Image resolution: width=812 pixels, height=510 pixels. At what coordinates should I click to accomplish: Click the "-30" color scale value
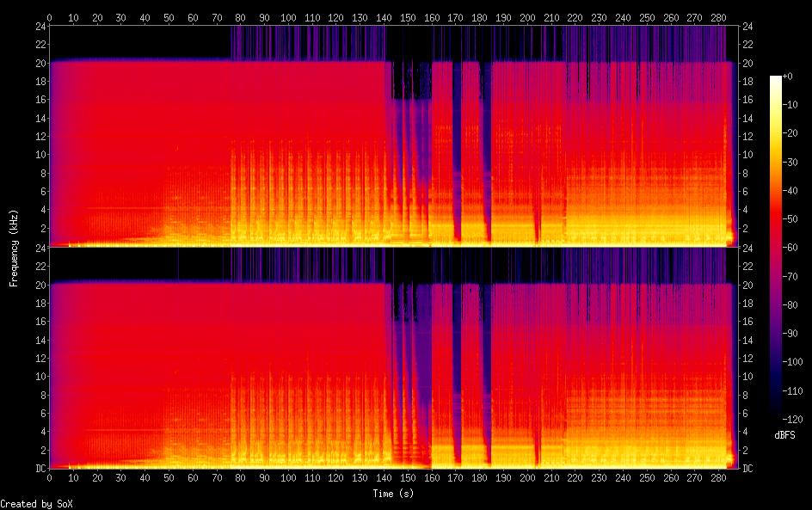point(790,162)
